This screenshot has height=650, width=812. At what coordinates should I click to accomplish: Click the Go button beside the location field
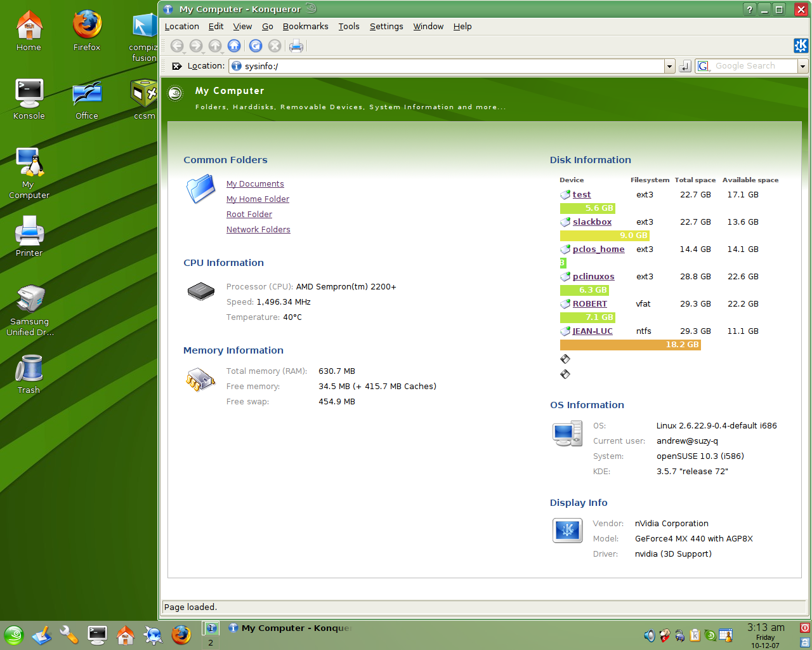pyautogui.click(x=684, y=66)
